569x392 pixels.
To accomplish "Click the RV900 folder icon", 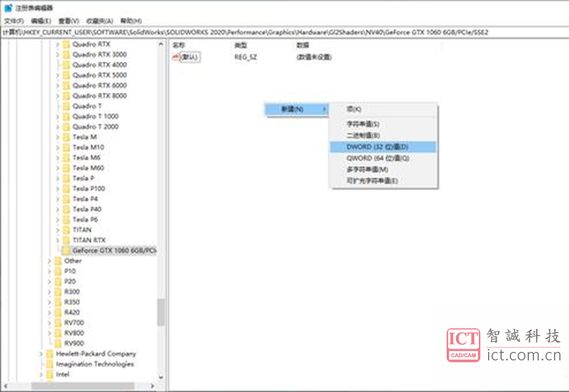I will click(x=58, y=343).
